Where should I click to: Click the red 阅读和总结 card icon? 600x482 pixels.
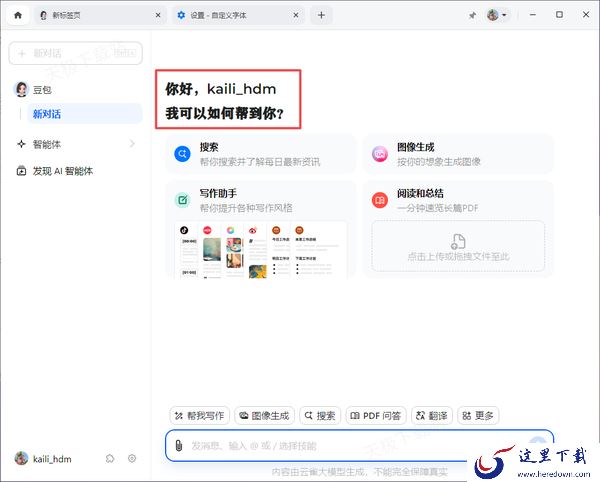(380, 200)
